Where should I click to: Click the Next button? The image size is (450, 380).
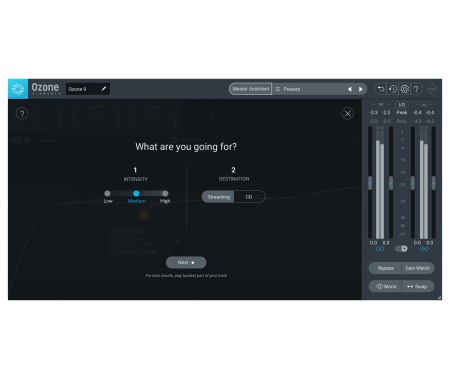186,263
